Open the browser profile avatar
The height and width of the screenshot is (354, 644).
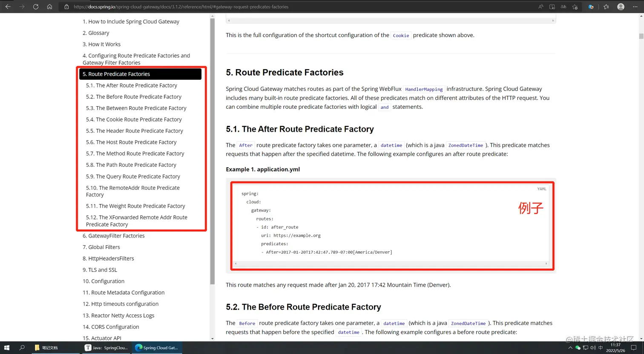tap(621, 7)
